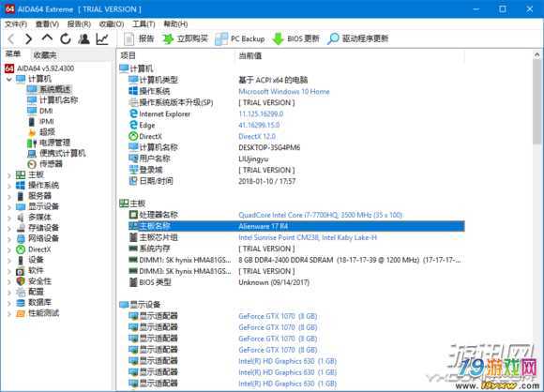Open the graph chart toolbar icon
544x392 pixels.
click(102, 38)
